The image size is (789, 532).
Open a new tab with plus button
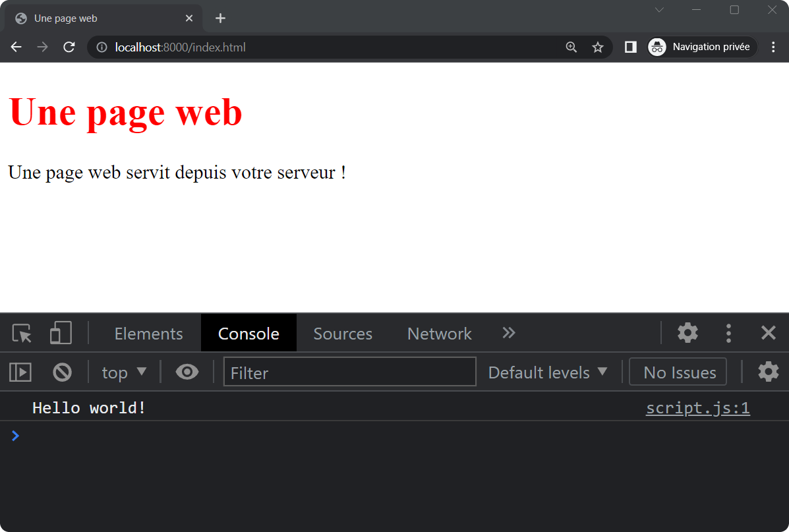[220, 18]
